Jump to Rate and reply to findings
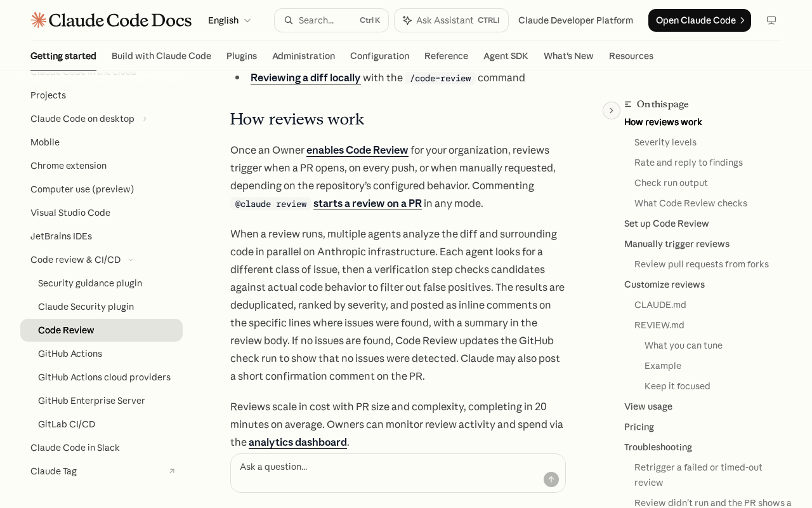 click(688, 163)
